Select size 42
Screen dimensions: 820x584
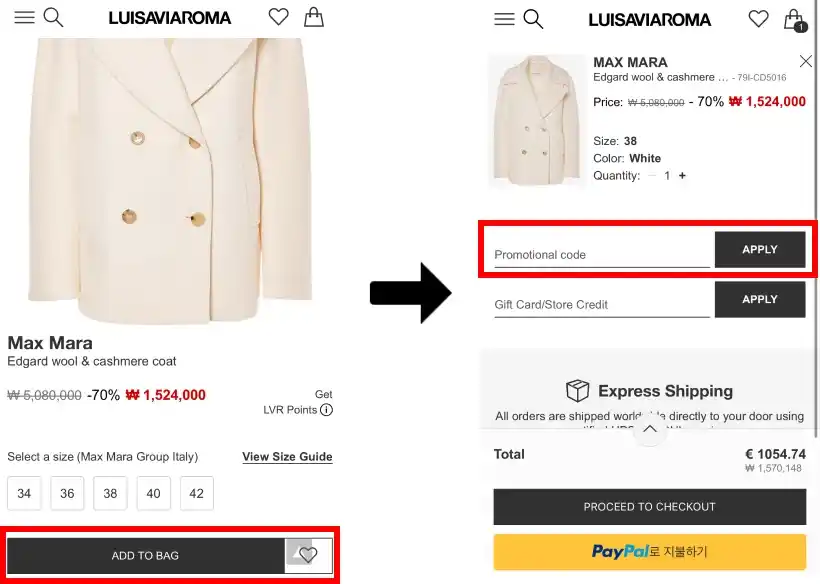coord(196,493)
